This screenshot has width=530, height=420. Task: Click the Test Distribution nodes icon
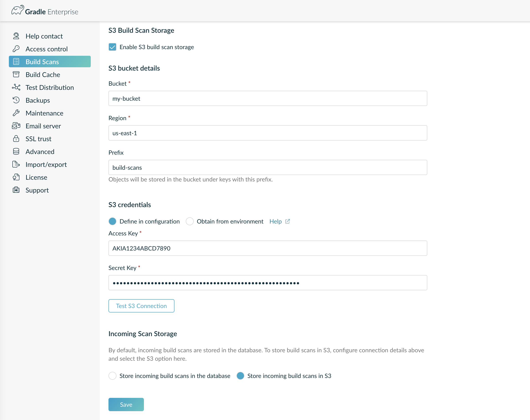coord(16,87)
